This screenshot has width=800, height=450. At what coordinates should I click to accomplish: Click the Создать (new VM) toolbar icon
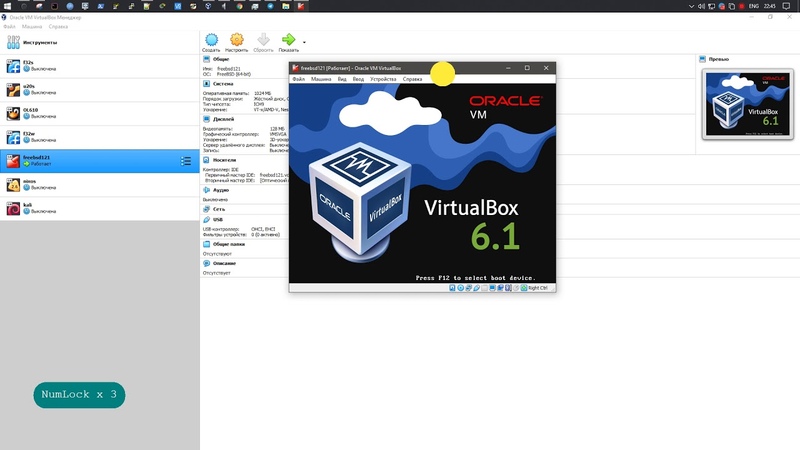[x=211, y=40]
